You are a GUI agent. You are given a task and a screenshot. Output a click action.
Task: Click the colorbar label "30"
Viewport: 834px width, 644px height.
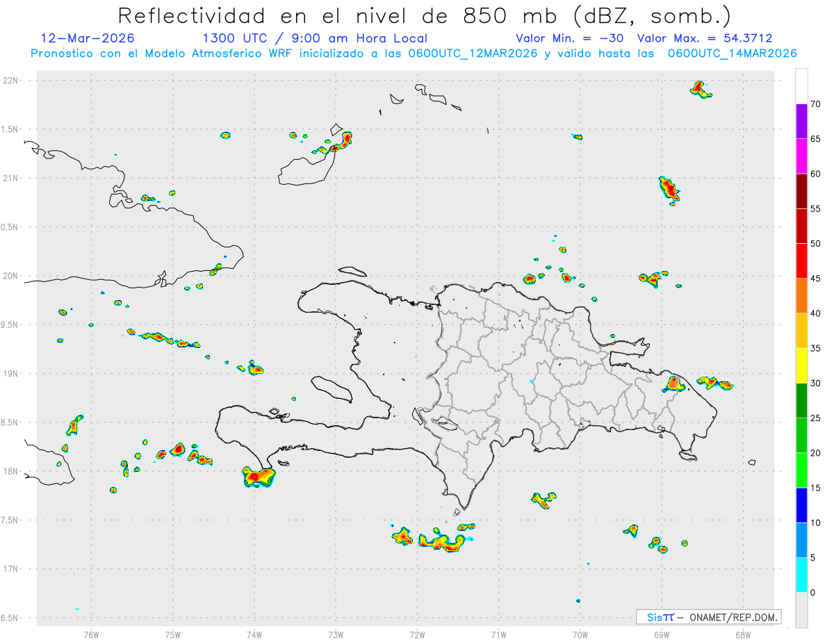click(815, 383)
